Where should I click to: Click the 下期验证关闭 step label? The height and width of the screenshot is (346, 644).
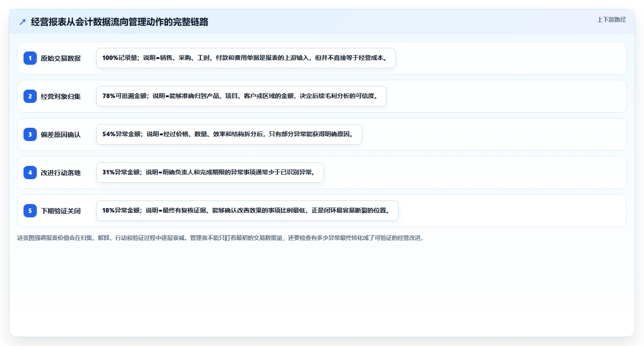(61, 211)
